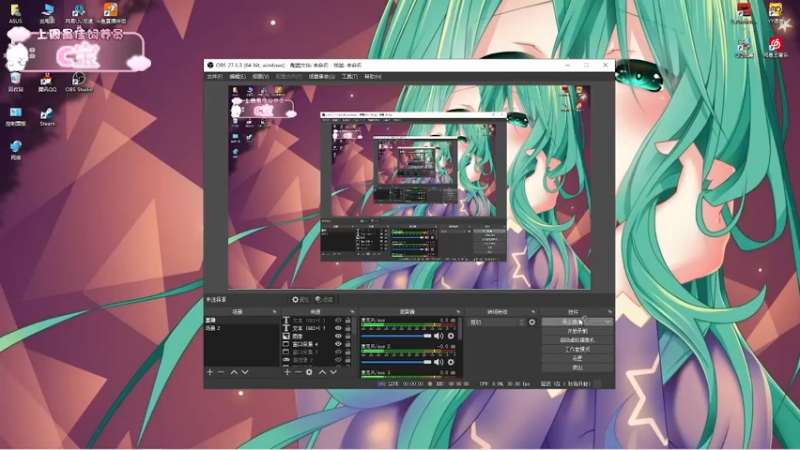Lock the 图像 source

point(347,336)
